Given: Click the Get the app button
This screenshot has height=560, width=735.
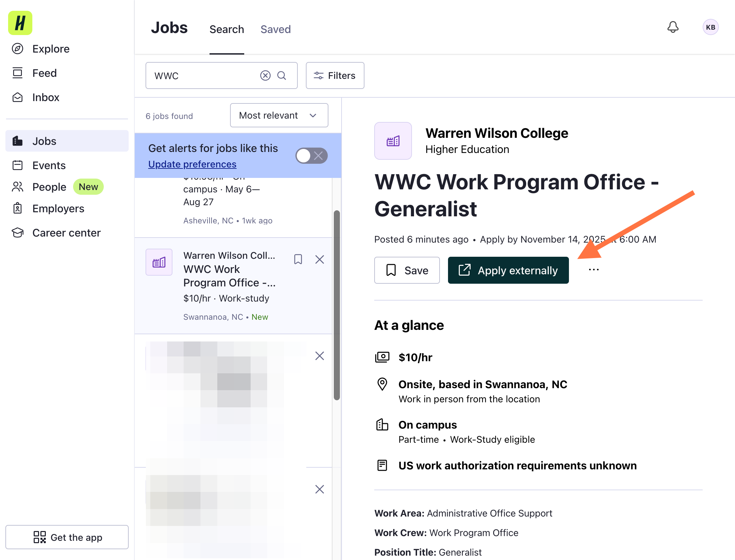Looking at the screenshot, I should (67, 537).
